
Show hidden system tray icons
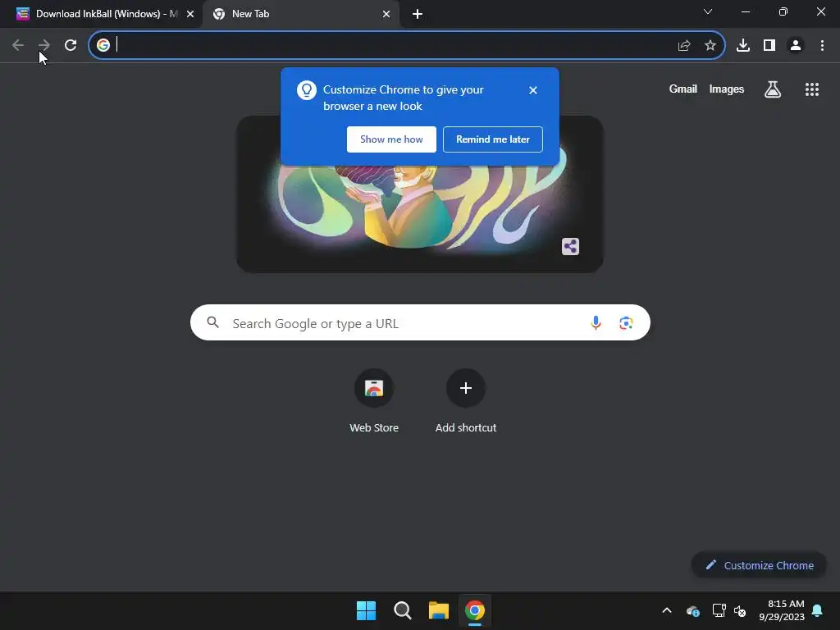pos(666,610)
